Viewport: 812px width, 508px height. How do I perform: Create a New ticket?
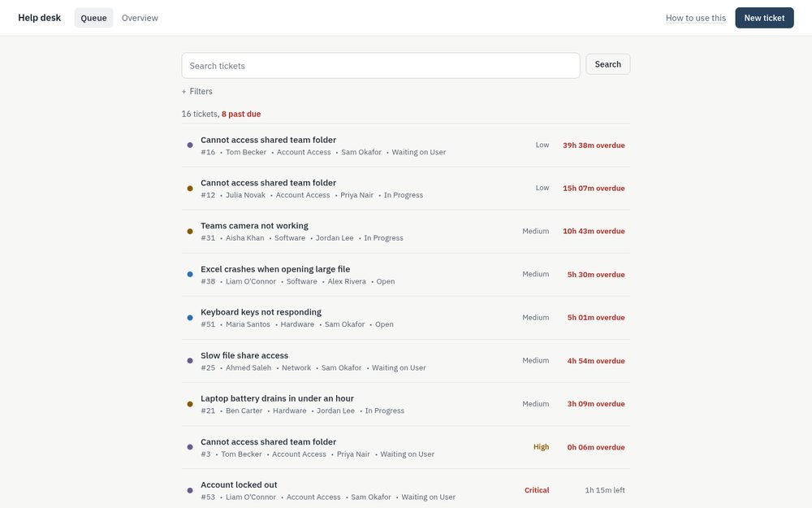coord(764,18)
